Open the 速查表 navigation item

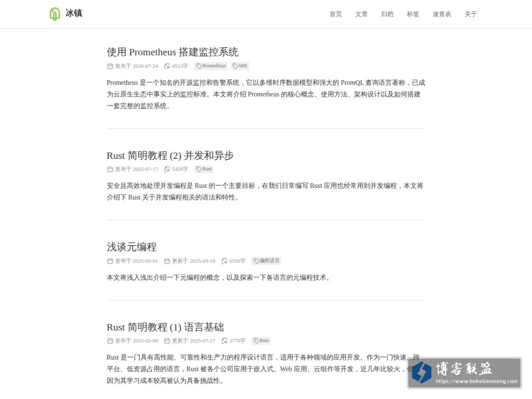click(442, 14)
